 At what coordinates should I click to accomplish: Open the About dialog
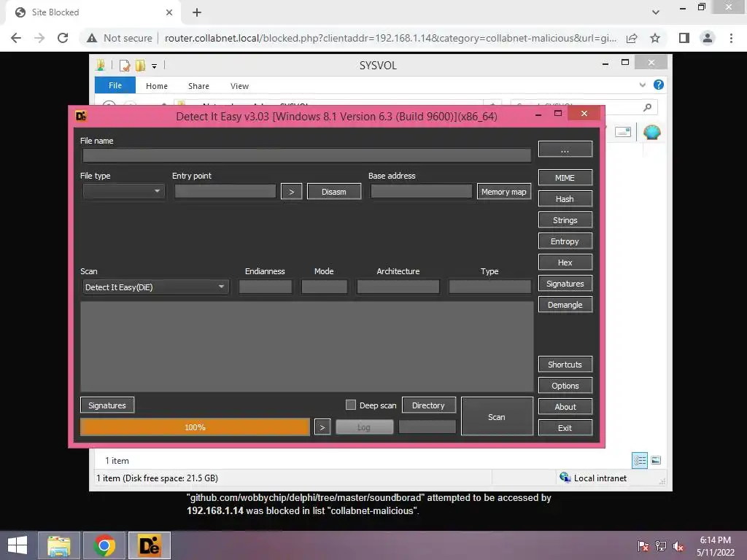565,407
